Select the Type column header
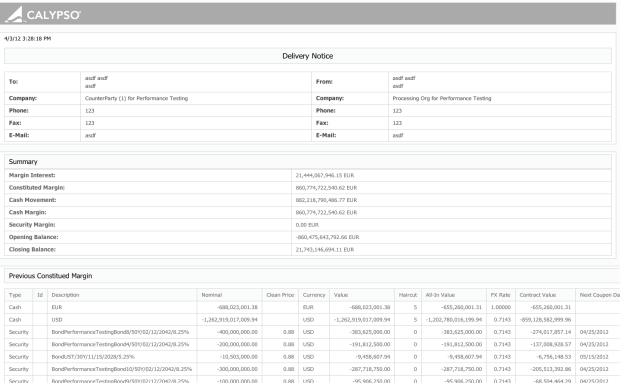This screenshot has height=387, width=624. coord(15,295)
